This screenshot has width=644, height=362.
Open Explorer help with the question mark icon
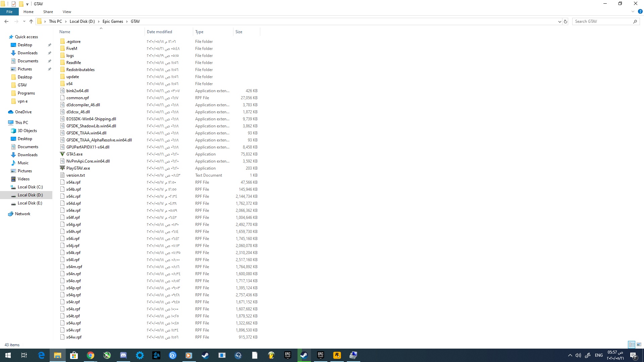640,11
